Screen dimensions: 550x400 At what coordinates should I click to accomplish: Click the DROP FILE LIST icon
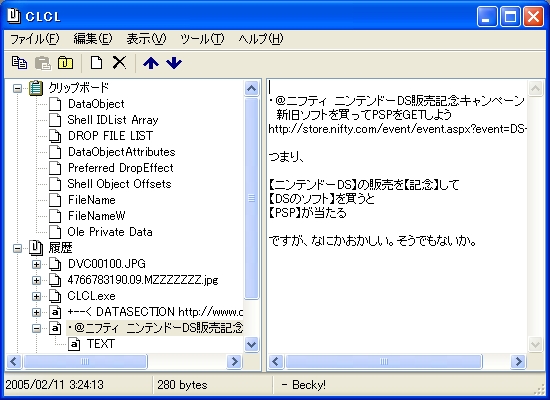click(55, 136)
